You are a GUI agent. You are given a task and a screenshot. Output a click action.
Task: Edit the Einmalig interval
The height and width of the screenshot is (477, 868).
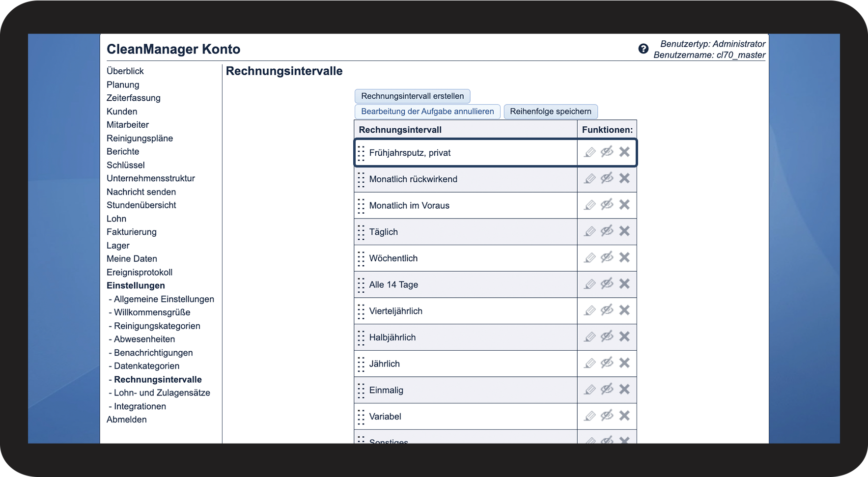click(x=590, y=390)
